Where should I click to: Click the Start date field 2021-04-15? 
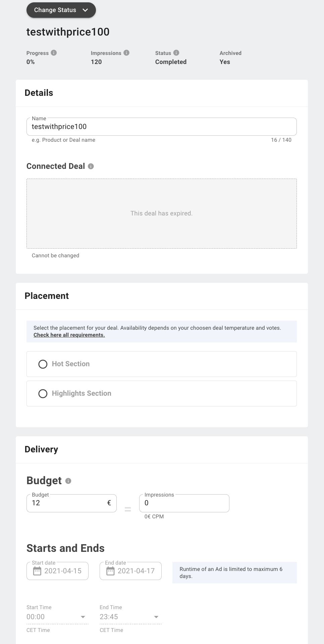[x=63, y=571]
